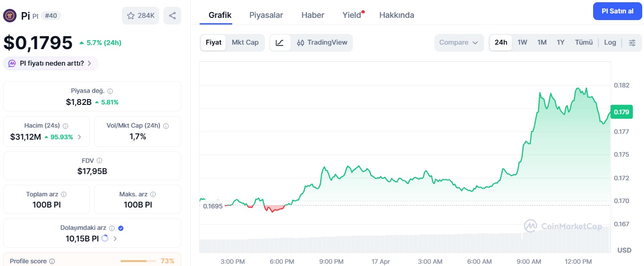Image resolution: width=644 pixels, height=266 pixels.
Task: Click PI Satın al buy button
Action: [618, 11]
